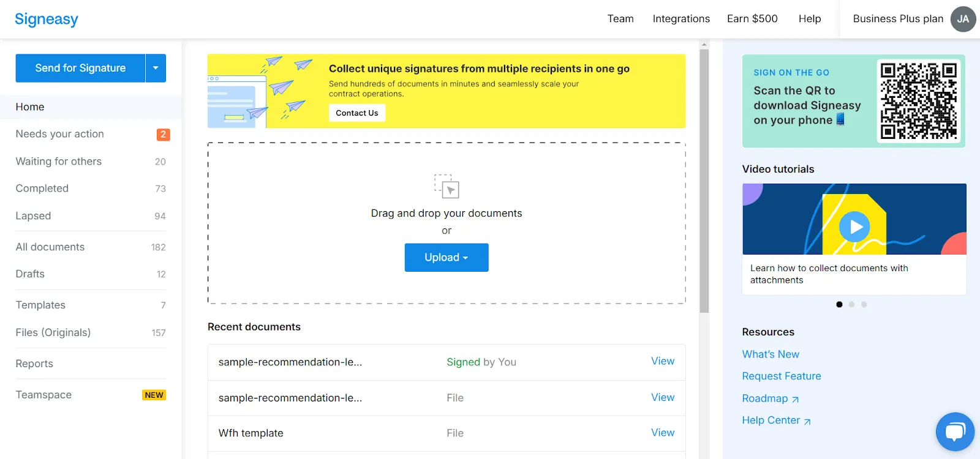Open the Upload dropdown button
The width and height of the screenshot is (980, 459).
447,258
